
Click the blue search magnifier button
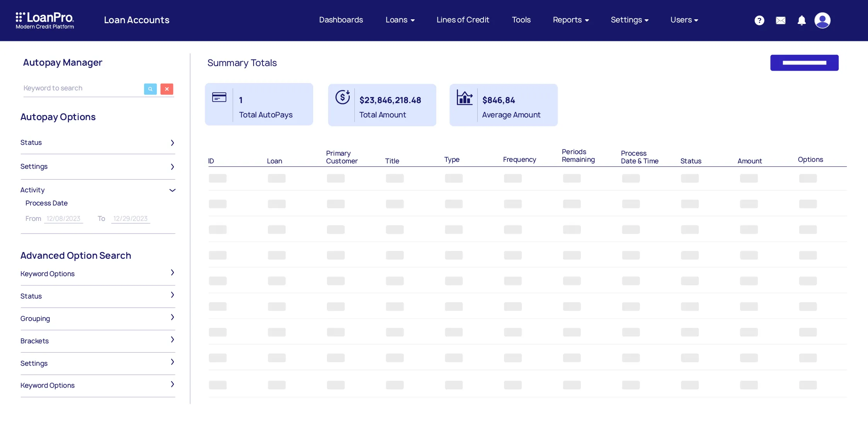(x=150, y=89)
